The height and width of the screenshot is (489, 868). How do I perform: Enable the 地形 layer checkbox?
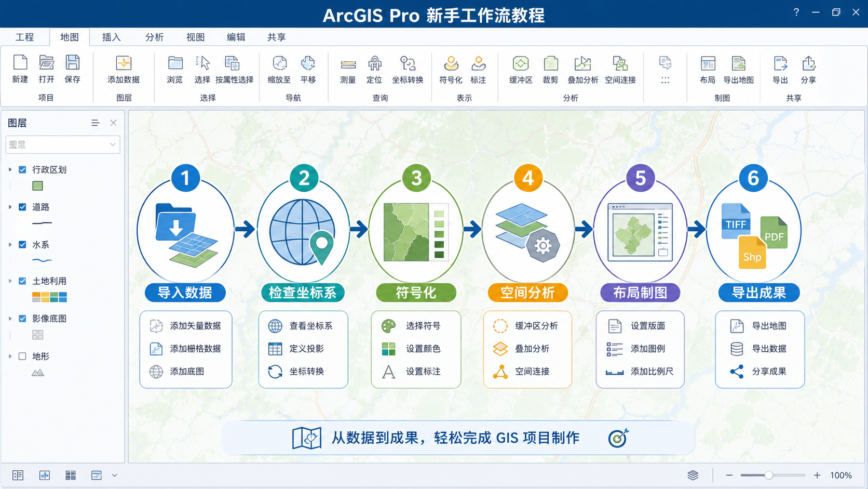pos(22,356)
